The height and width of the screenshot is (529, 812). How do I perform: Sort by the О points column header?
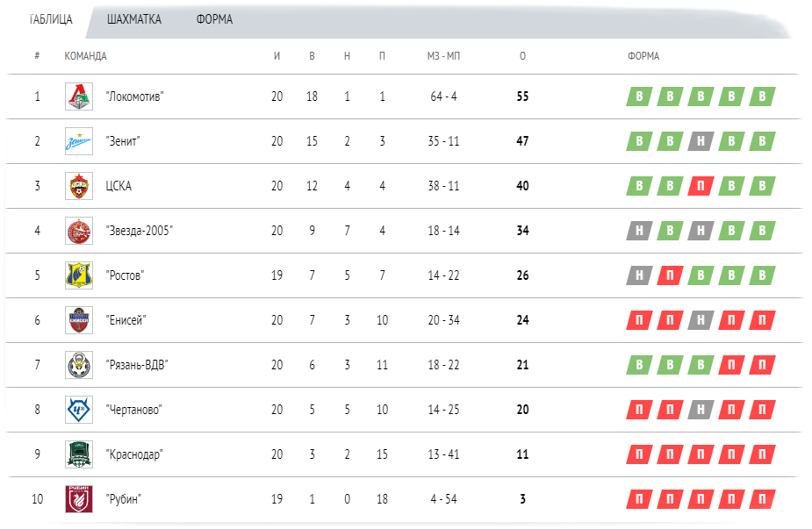click(522, 56)
